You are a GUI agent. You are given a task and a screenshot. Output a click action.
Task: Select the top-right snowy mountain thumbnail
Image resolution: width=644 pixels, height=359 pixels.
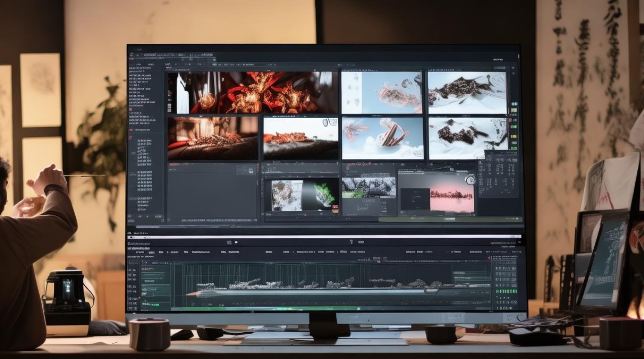pos(467,92)
